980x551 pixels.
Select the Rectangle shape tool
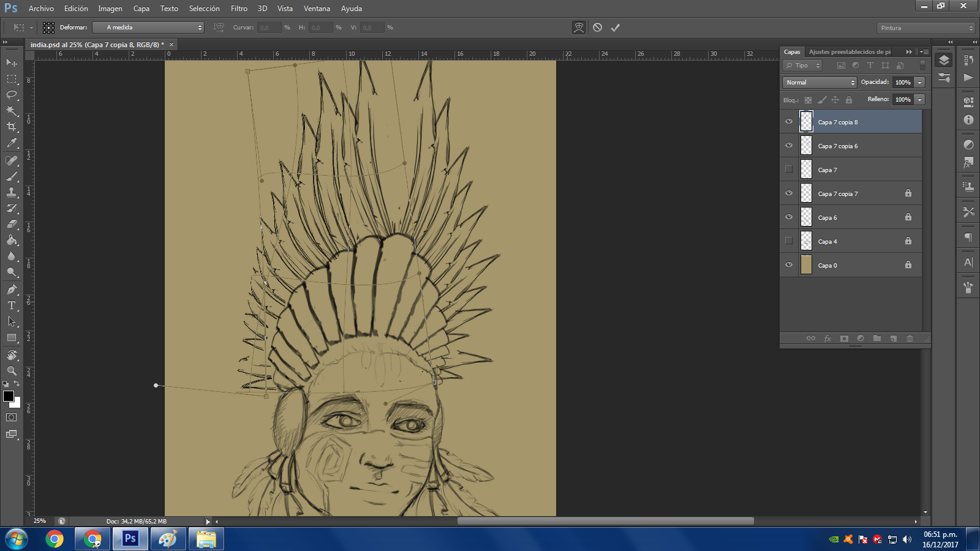click(12, 337)
